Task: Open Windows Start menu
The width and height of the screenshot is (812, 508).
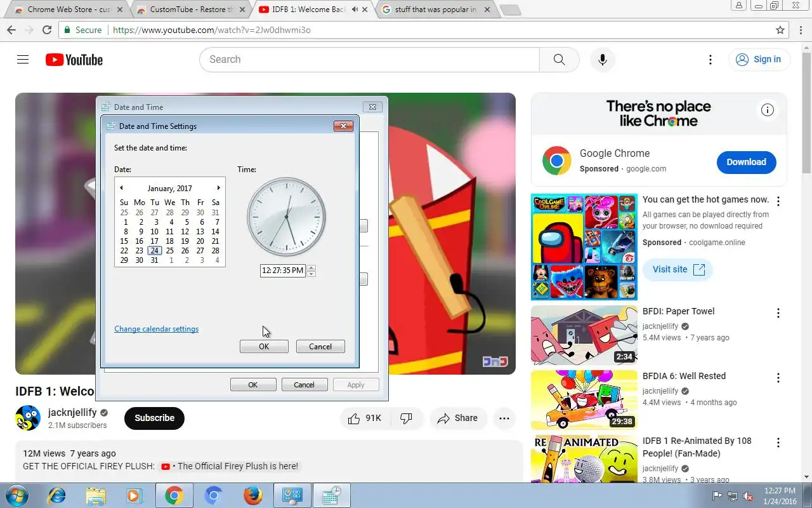Action: (16, 496)
